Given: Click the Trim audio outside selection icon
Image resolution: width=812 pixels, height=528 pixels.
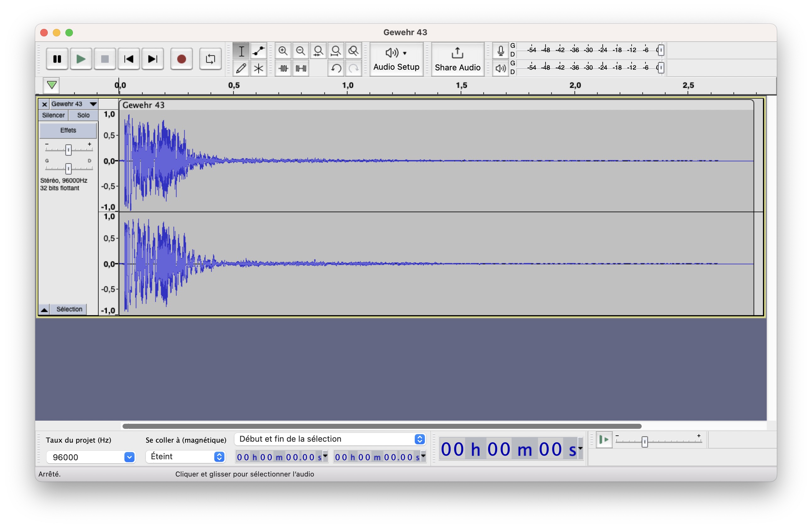Looking at the screenshot, I should (x=283, y=68).
